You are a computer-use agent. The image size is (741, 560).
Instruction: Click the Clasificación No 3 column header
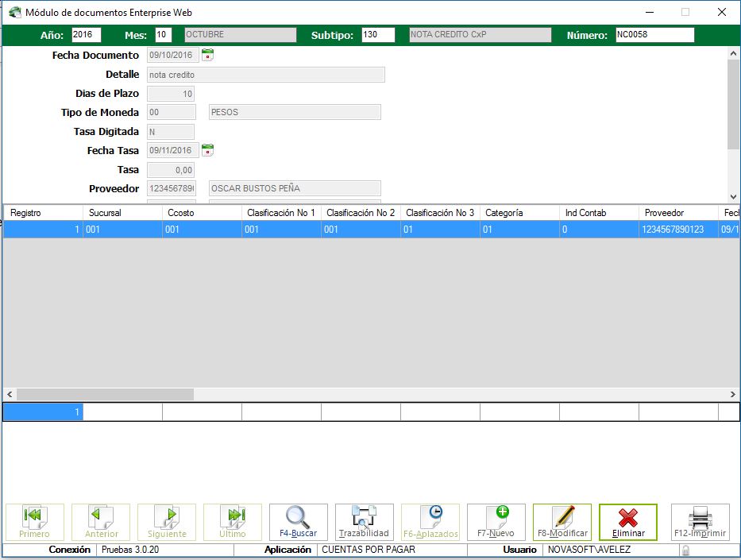(440, 213)
